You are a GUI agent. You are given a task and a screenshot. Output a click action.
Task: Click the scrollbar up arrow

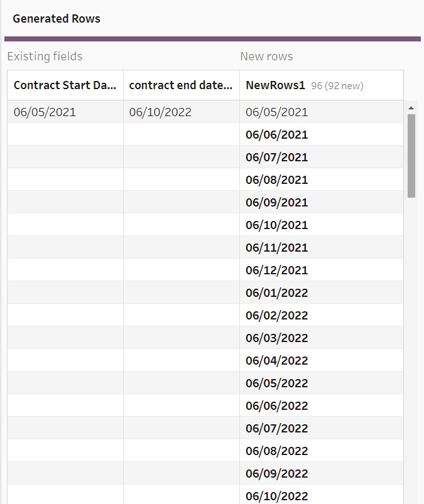tap(411, 108)
